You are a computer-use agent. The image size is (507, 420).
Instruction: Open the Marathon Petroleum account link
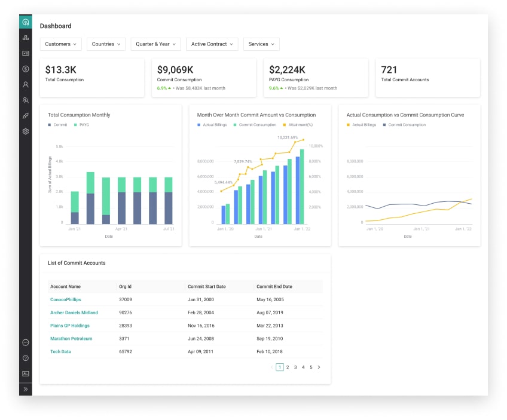coord(71,338)
